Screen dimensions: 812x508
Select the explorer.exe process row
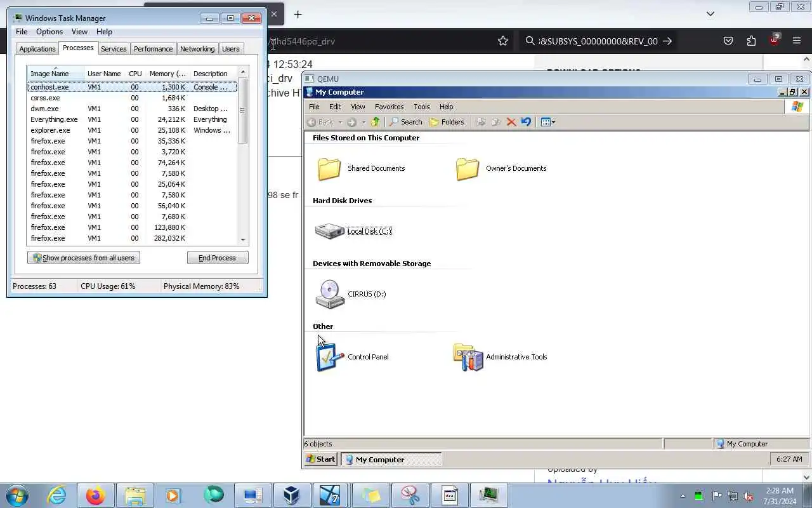tap(132, 130)
